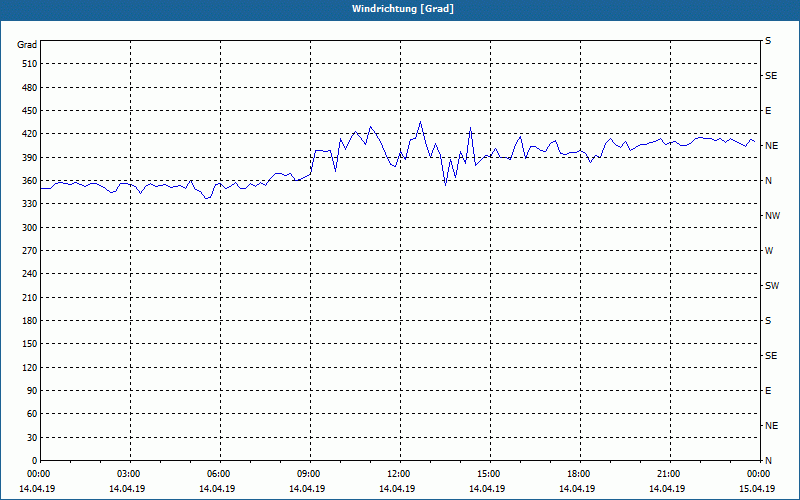Click the "Grad" y-axis unit label
The image size is (800, 500).
tap(27, 45)
